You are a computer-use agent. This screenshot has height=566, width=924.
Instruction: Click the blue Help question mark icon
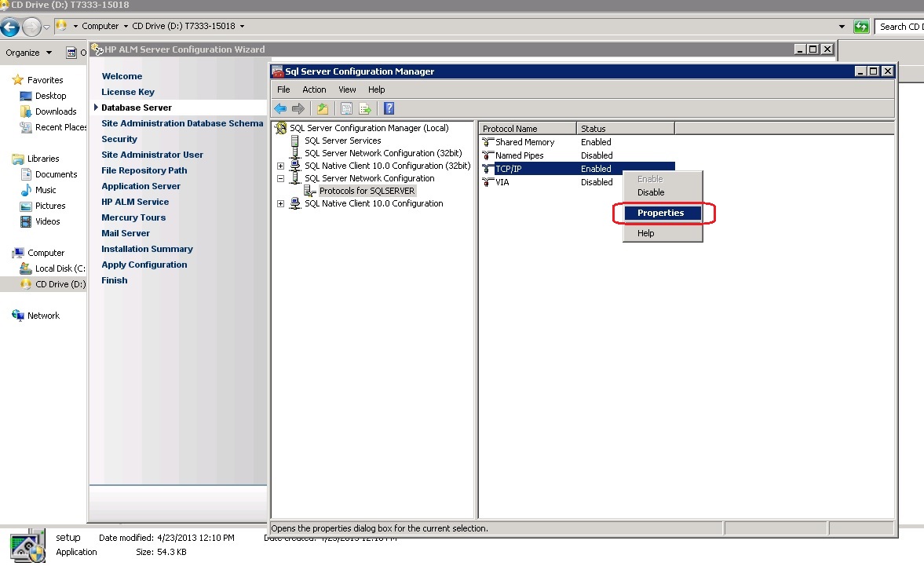tap(389, 108)
